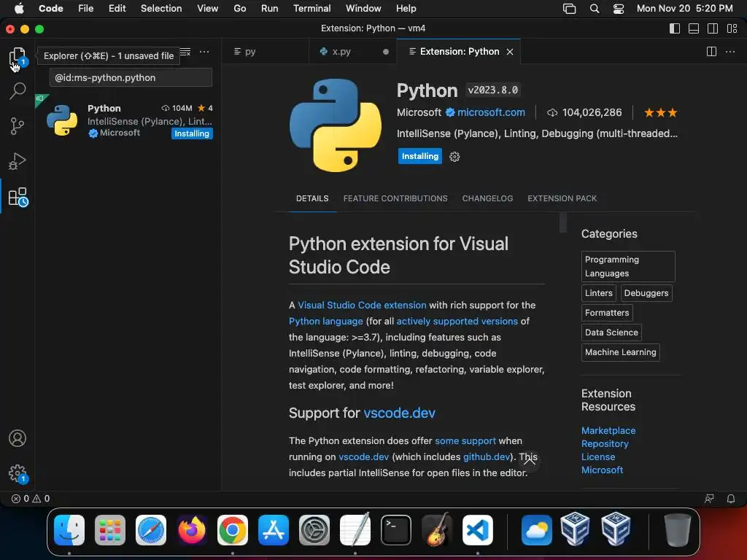Select the Debuggers category

tap(646, 293)
